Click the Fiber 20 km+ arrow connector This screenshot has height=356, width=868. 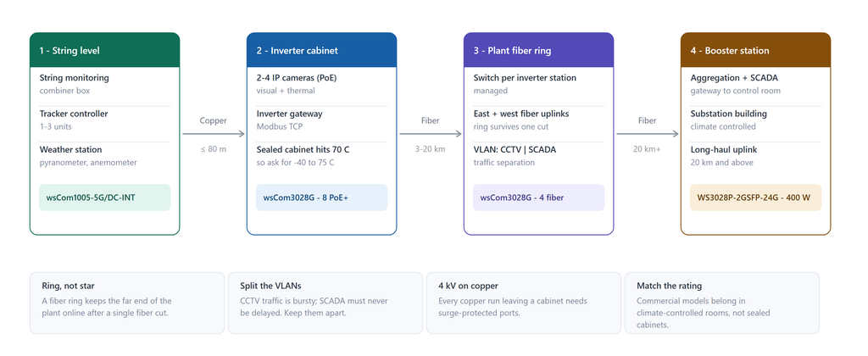[647, 134]
